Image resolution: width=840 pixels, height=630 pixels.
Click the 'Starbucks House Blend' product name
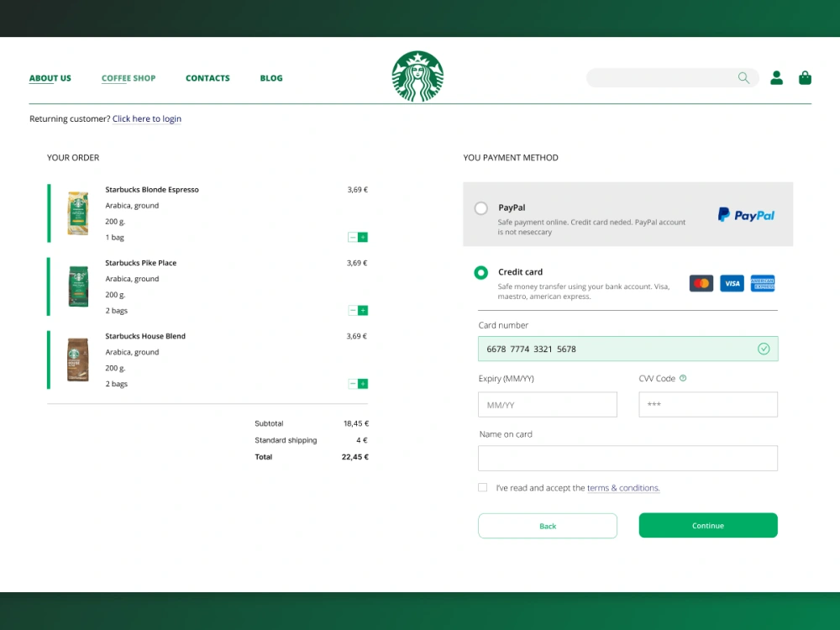point(145,337)
